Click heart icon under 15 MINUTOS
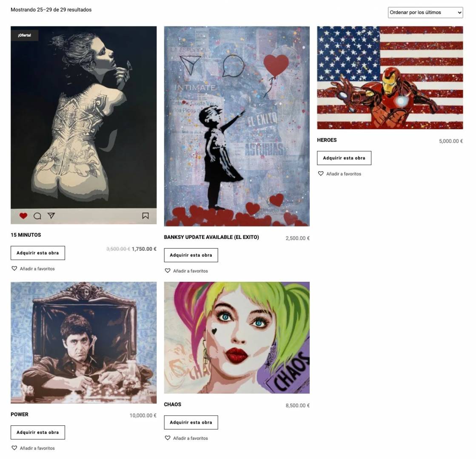476x459 pixels. (14, 269)
